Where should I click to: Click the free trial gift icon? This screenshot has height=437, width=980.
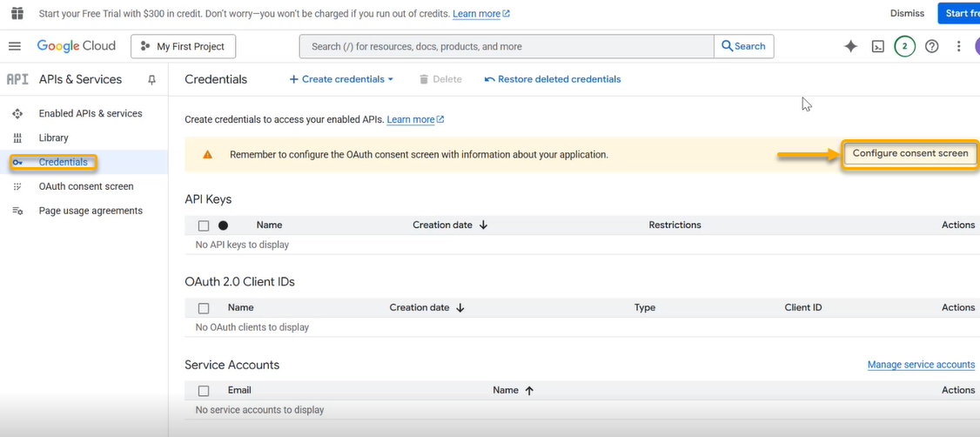click(17, 14)
